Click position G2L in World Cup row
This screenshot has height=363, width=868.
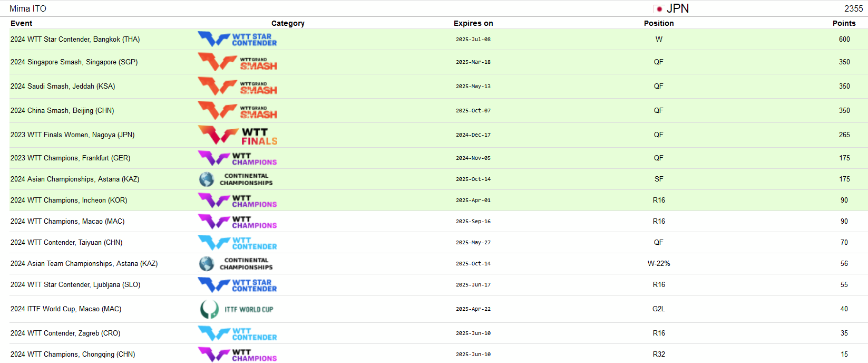coord(659,309)
